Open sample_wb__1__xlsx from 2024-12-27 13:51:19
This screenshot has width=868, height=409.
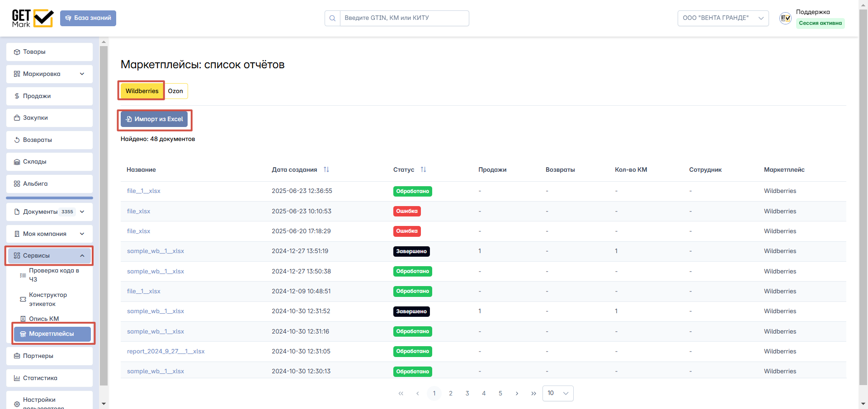tap(156, 251)
